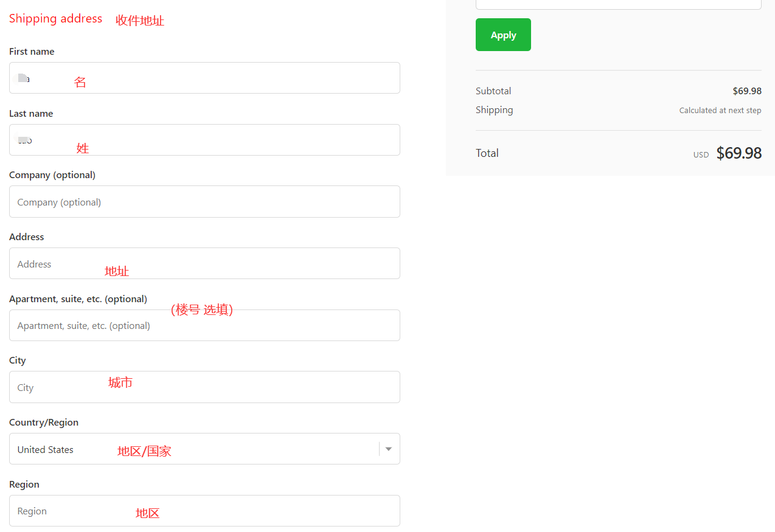Click the "Country/Region" label above the dropdown
Viewport: 775px width, 532px height.
[x=44, y=423]
